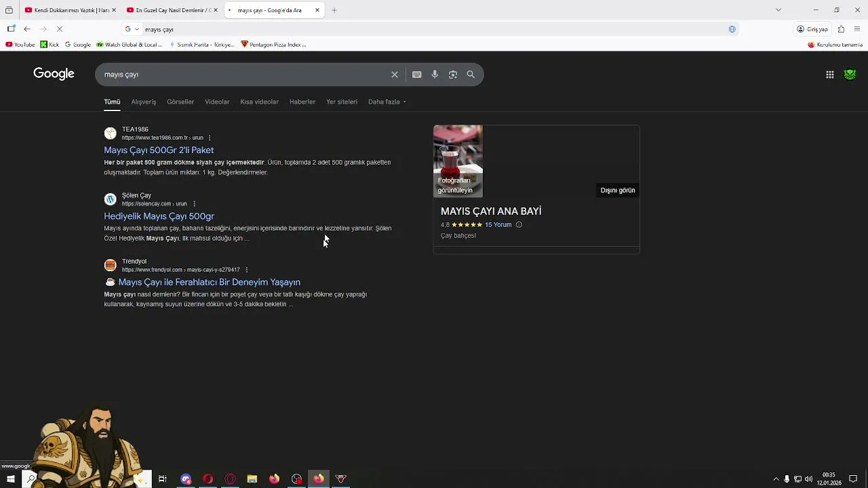The width and height of the screenshot is (868, 488).
Task: Open the 15 Yorum reviews link
Action: coord(498,225)
